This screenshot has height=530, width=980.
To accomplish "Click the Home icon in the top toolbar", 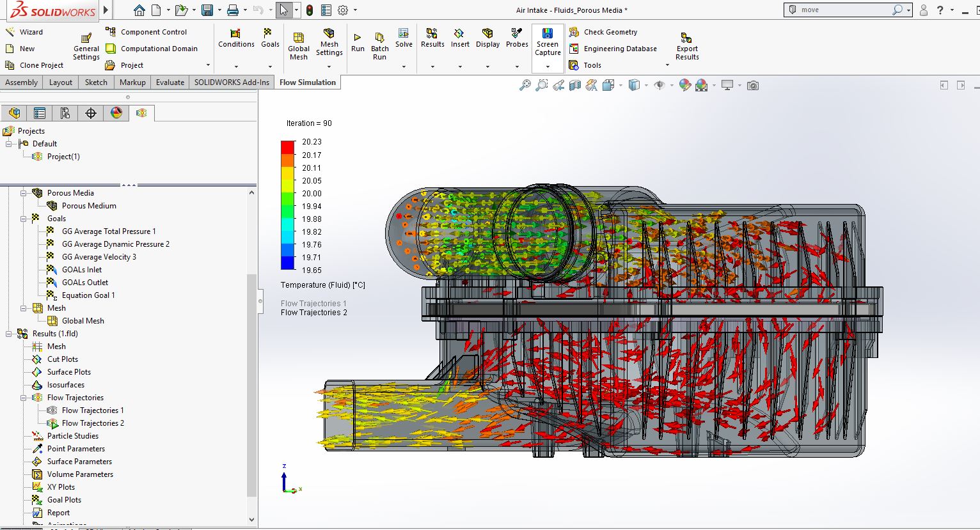I will tap(139, 10).
